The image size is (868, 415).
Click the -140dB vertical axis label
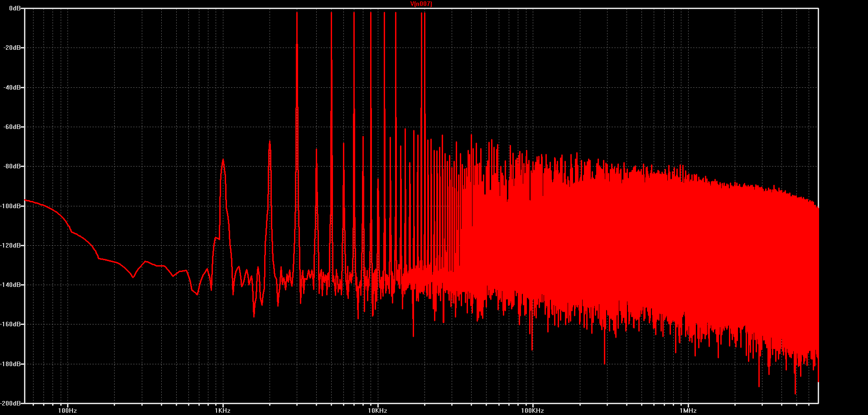pos(11,285)
